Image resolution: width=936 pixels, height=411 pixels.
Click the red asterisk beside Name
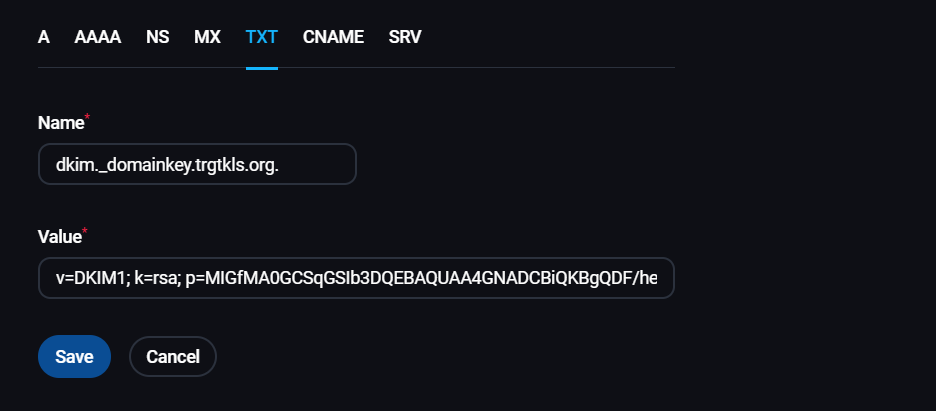pyautogui.click(x=86, y=119)
